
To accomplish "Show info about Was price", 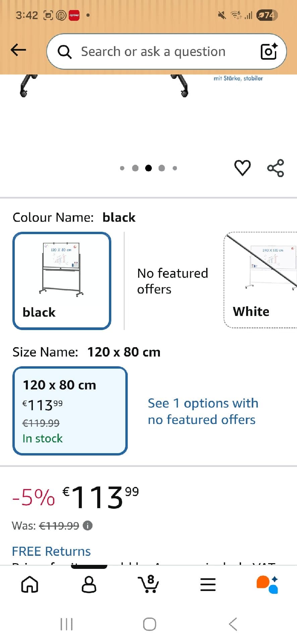I will pyautogui.click(x=87, y=525).
